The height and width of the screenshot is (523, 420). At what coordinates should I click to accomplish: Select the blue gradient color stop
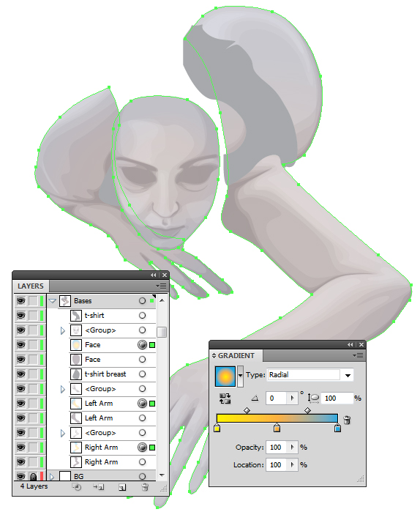click(x=337, y=428)
